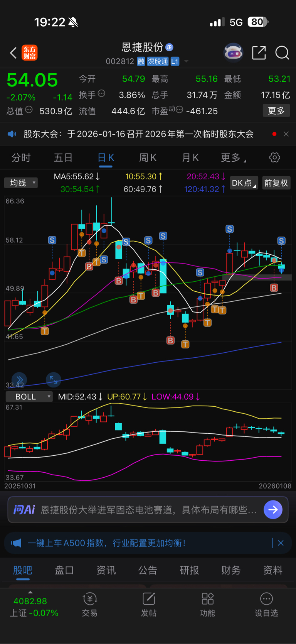Tap the BOLL LOW:44.09 value
This screenshot has height=644, width=296.
click(x=176, y=397)
